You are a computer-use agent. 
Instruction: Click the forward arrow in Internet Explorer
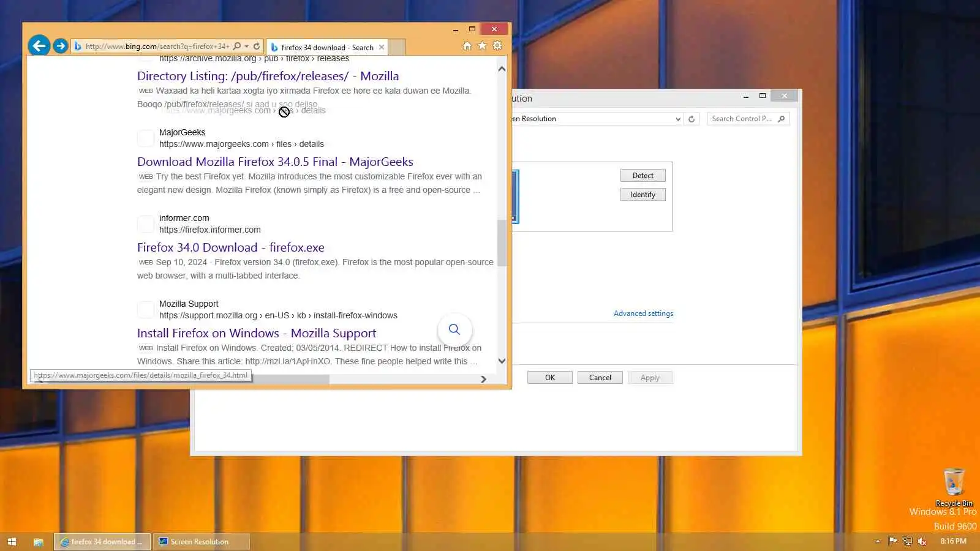(60, 46)
